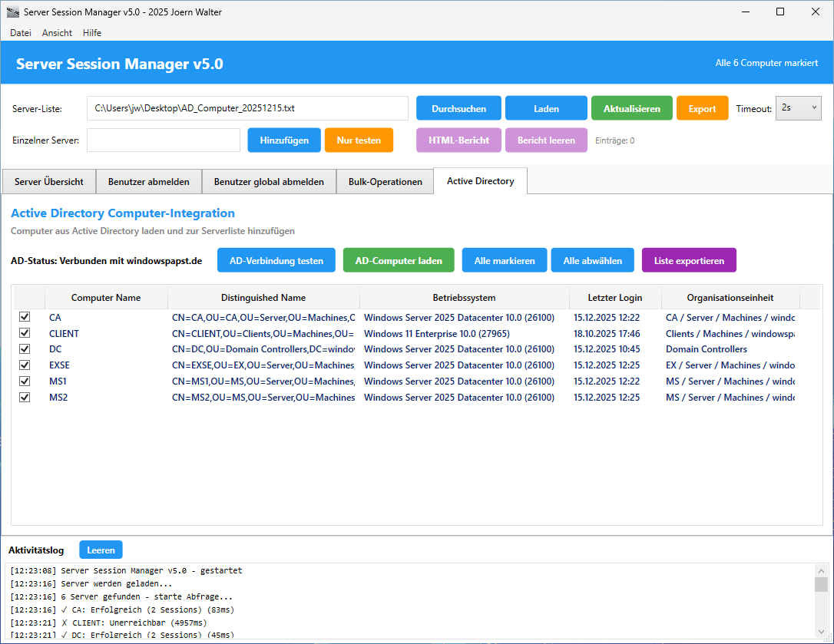Uncheck the CLIENT computer checkbox
Viewport: 834px width, 644px height.
coord(25,333)
